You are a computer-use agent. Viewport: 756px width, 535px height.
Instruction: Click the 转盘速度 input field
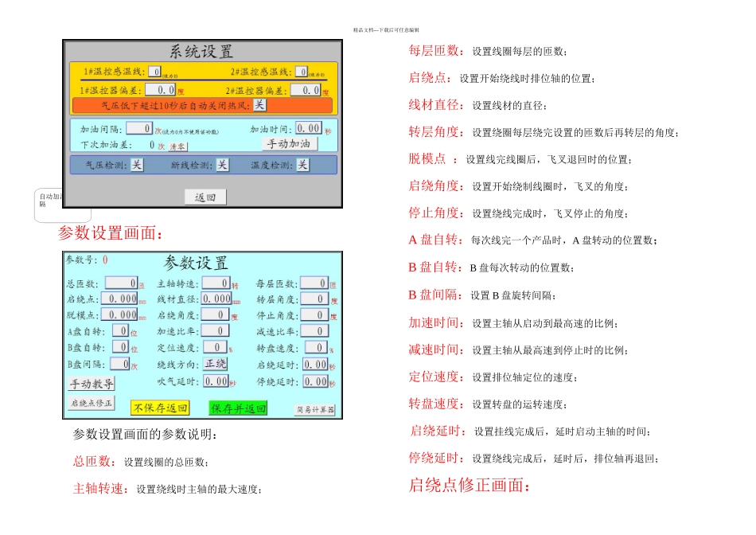coord(316,347)
